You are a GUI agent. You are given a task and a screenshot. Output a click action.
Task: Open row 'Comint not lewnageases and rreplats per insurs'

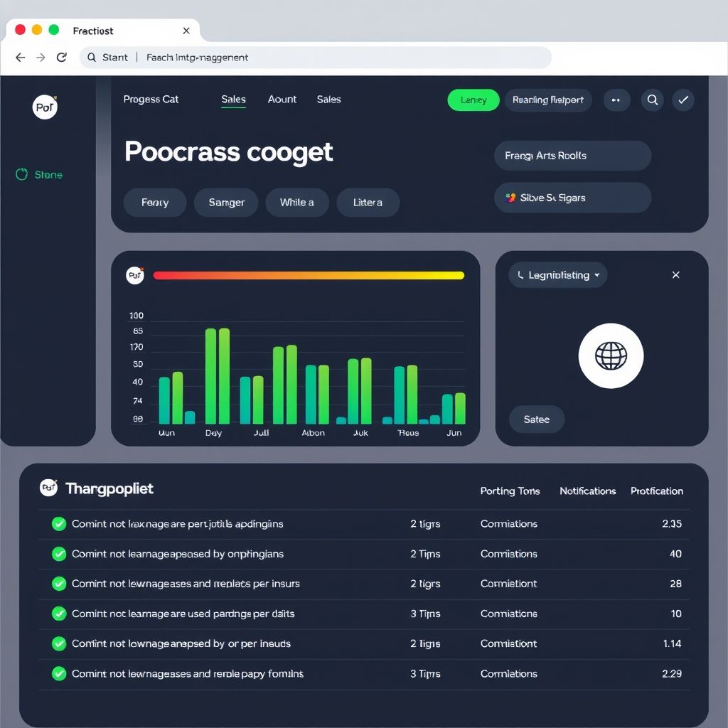click(364, 584)
